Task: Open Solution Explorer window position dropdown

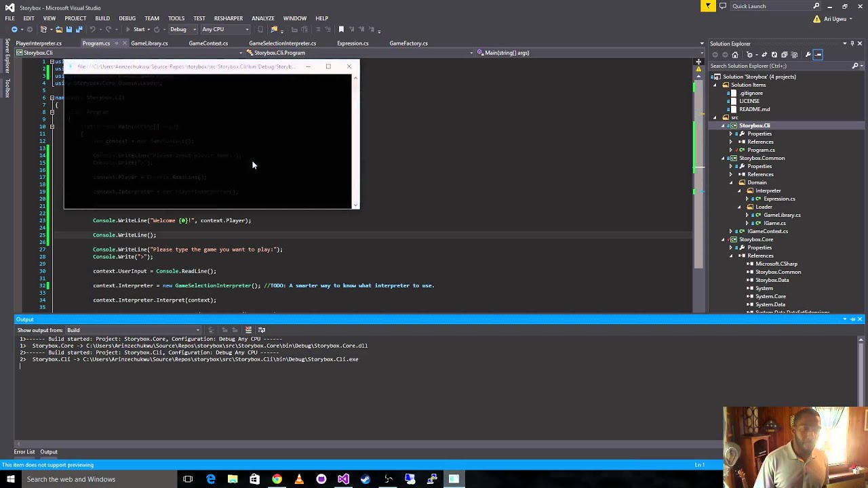Action: 845,43
